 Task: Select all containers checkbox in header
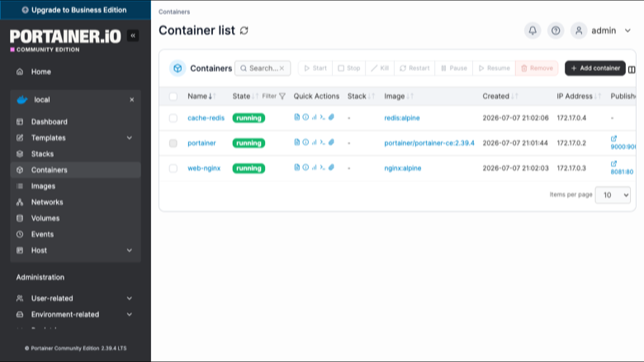click(x=173, y=96)
